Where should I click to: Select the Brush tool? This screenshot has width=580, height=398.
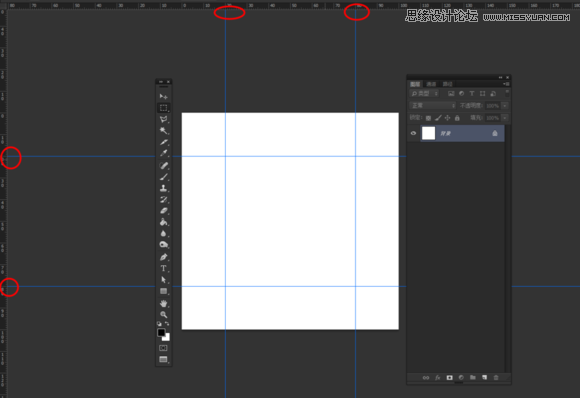(x=163, y=177)
